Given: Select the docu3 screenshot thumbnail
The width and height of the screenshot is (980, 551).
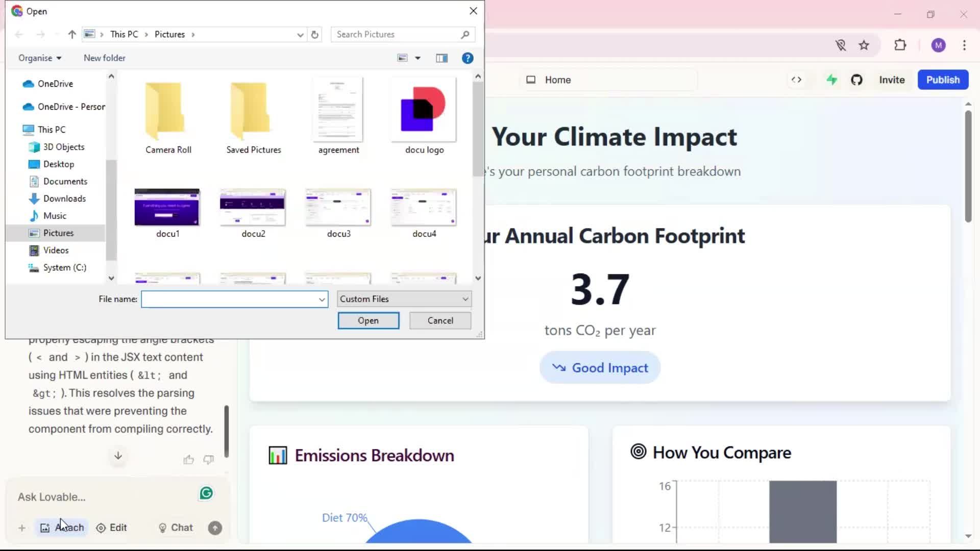Looking at the screenshot, I should [x=338, y=213].
